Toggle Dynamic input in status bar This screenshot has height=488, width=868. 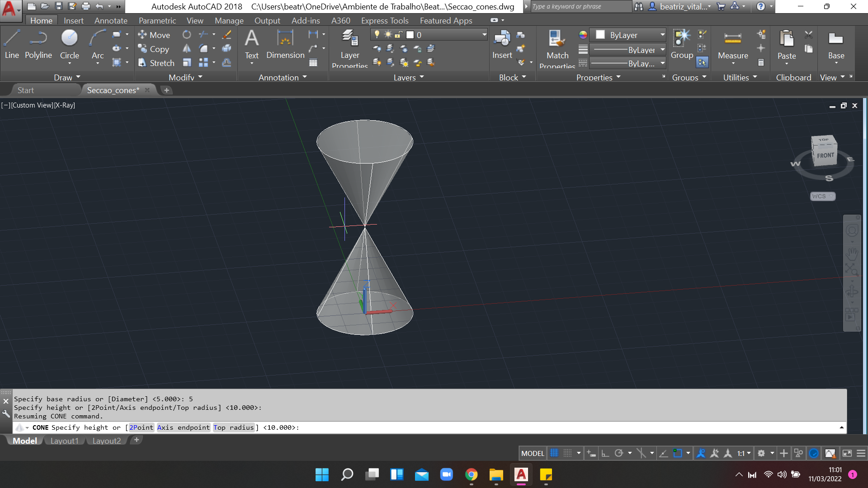click(591, 453)
